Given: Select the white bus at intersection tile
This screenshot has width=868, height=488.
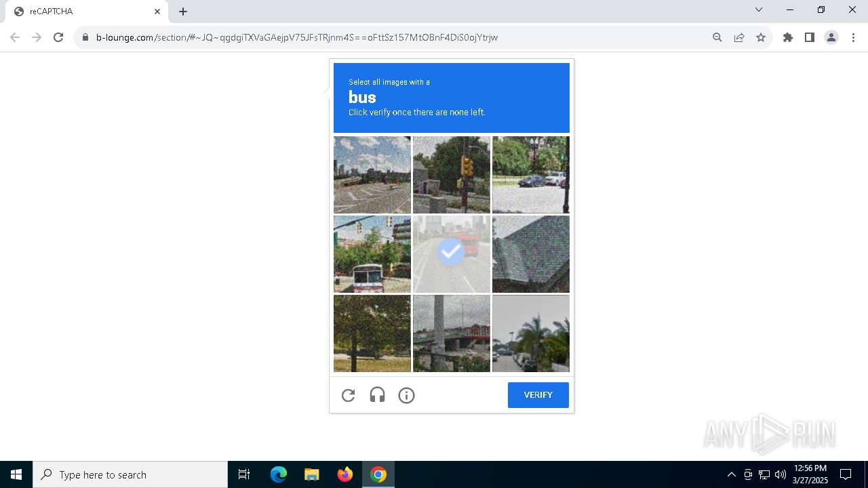Looking at the screenshot, I should click(x=372, y=254).
